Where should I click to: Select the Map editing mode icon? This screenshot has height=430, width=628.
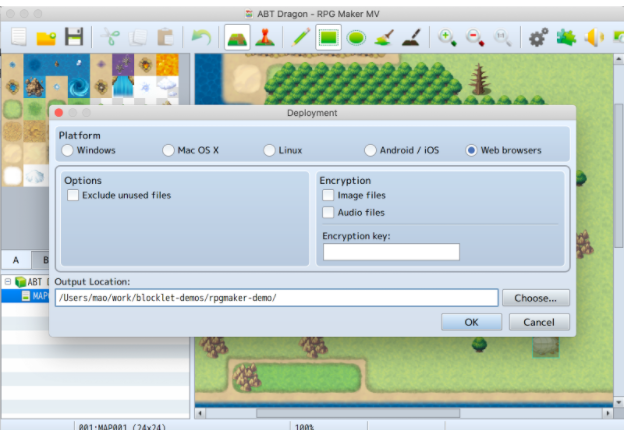click(x=236, y=38)
